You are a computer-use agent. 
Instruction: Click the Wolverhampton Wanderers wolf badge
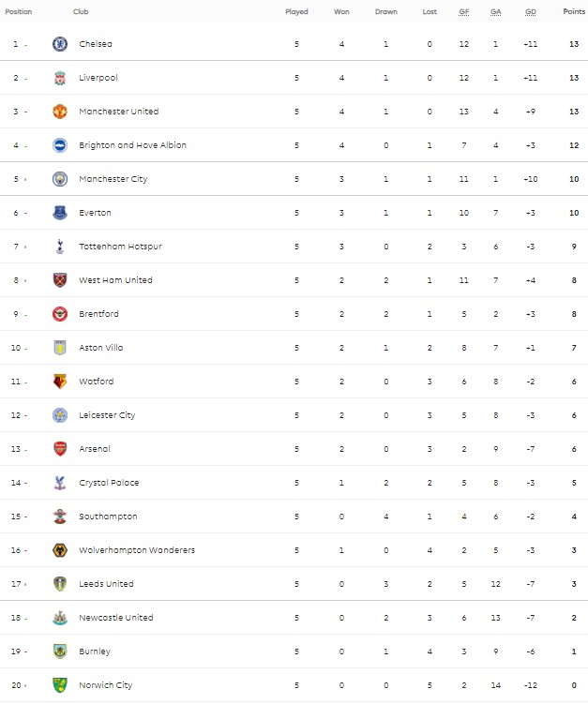pyautogui.click(x=60, y=550)
